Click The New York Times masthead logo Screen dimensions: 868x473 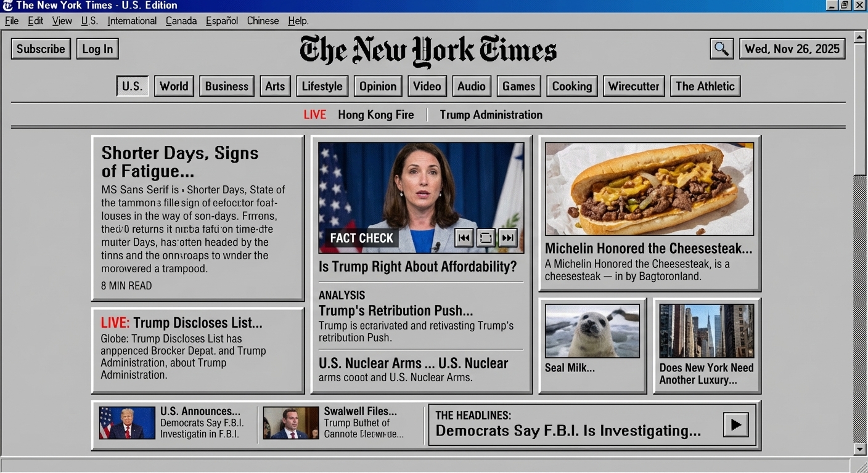[x=427, y=51]
